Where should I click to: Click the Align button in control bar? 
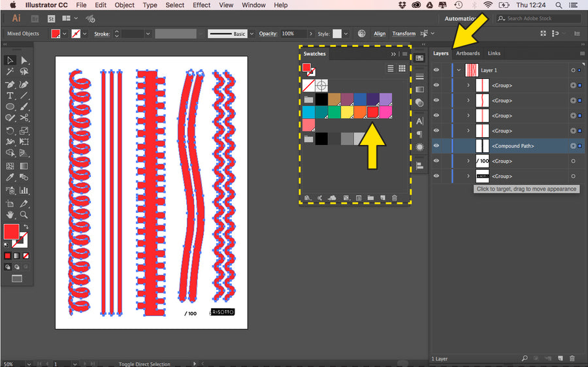pyautogui.click(x=380, y=34)
